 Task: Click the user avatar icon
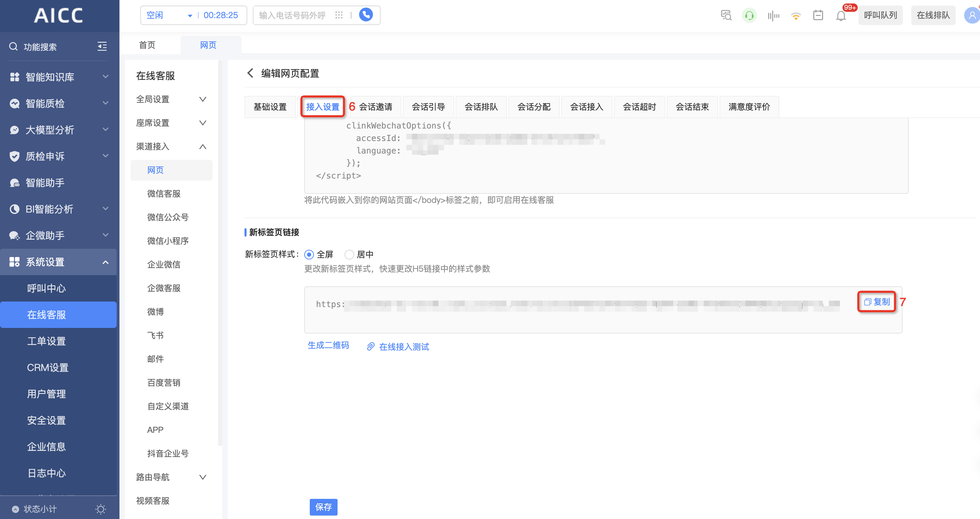[x=972, y=15]
